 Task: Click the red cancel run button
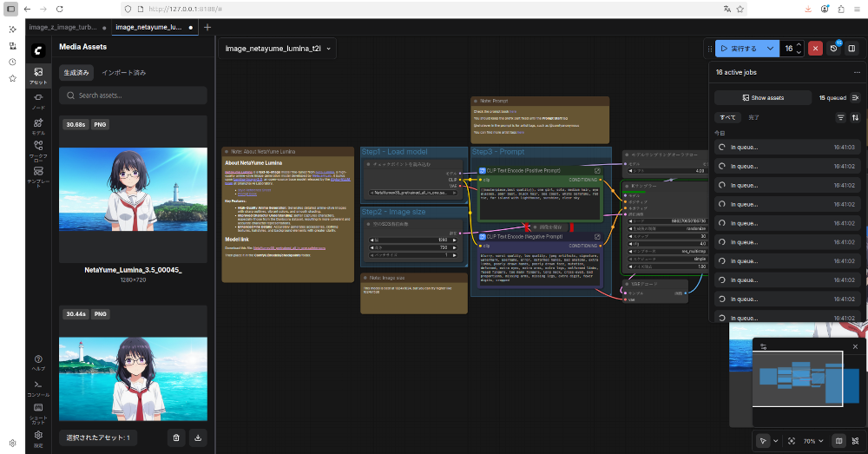point(815,49)
